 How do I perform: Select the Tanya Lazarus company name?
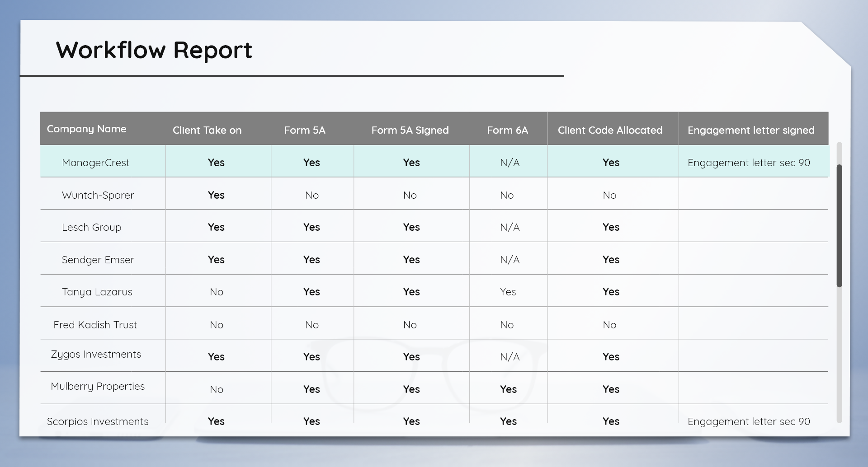pos(97,292)
